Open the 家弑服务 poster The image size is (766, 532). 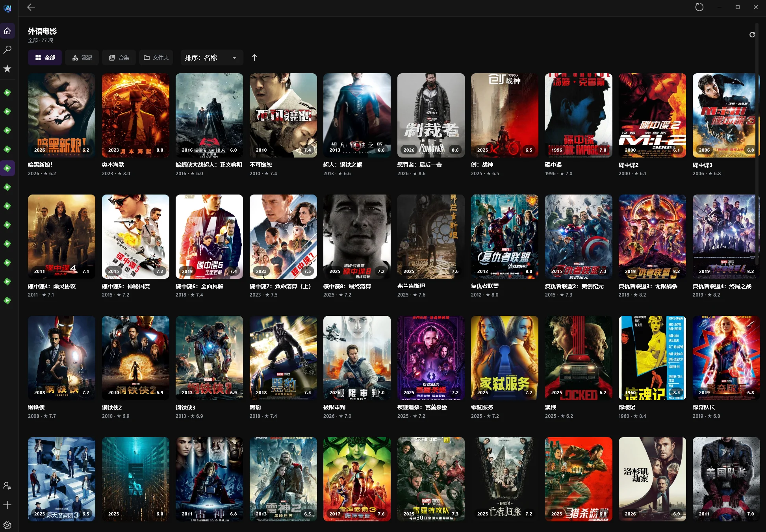pos(504,358)
